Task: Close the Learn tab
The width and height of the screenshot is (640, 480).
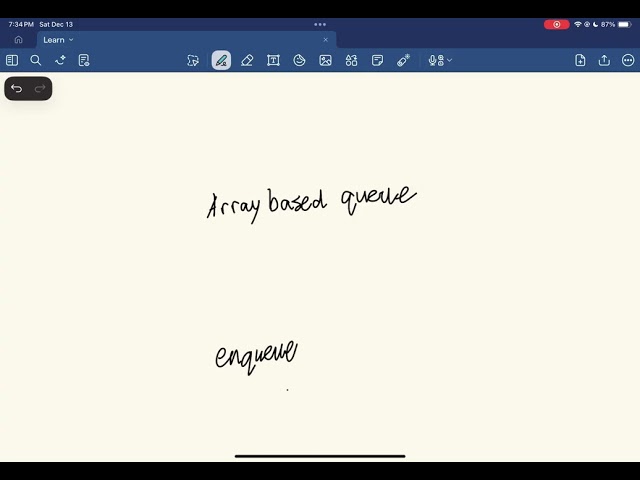Action: tap(325, 40)
